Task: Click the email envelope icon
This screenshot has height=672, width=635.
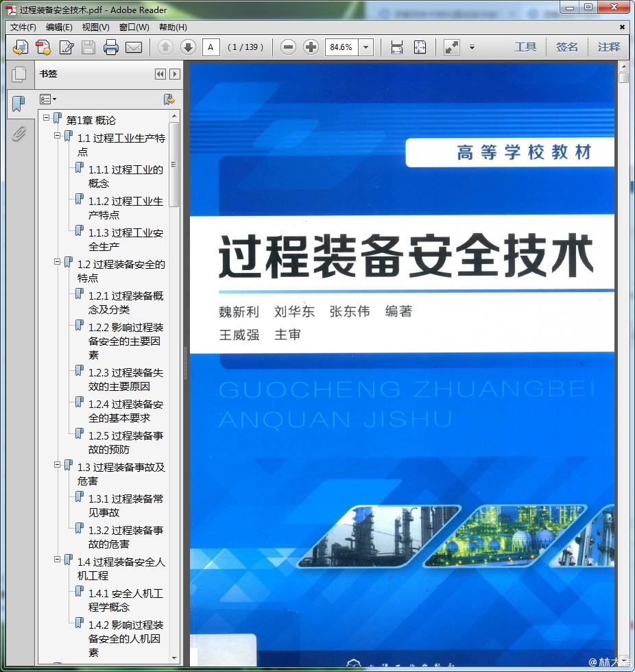Action: coord(133,47)
